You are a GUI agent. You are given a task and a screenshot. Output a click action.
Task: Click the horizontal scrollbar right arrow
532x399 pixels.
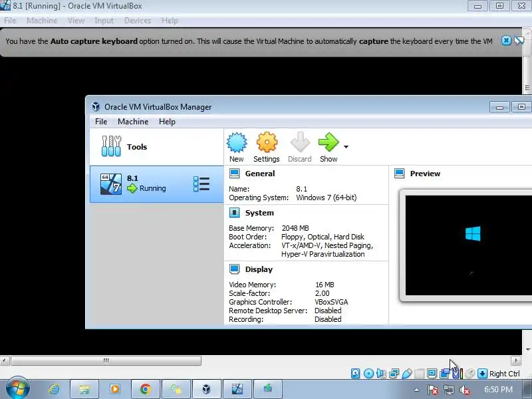coord(516,360)
